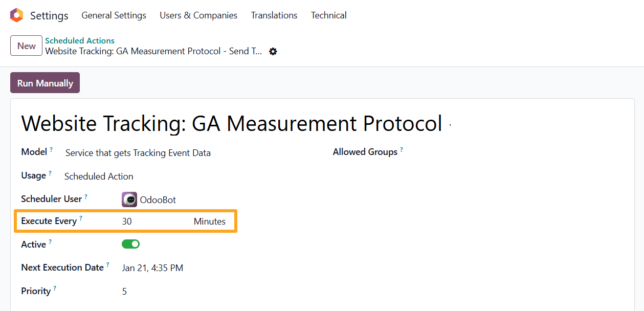
Task: Open the Scheduler User selection field
Action: [159, 199]
